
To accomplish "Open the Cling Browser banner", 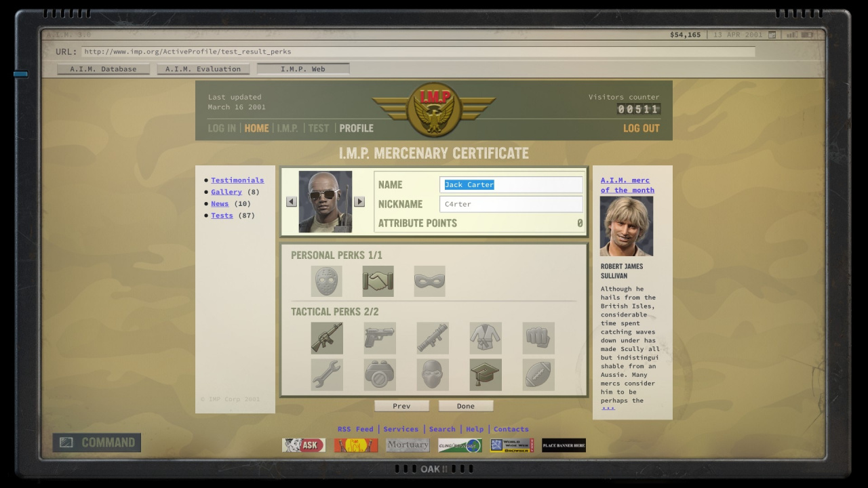I will pyautogui.click(x=460, y=445).
